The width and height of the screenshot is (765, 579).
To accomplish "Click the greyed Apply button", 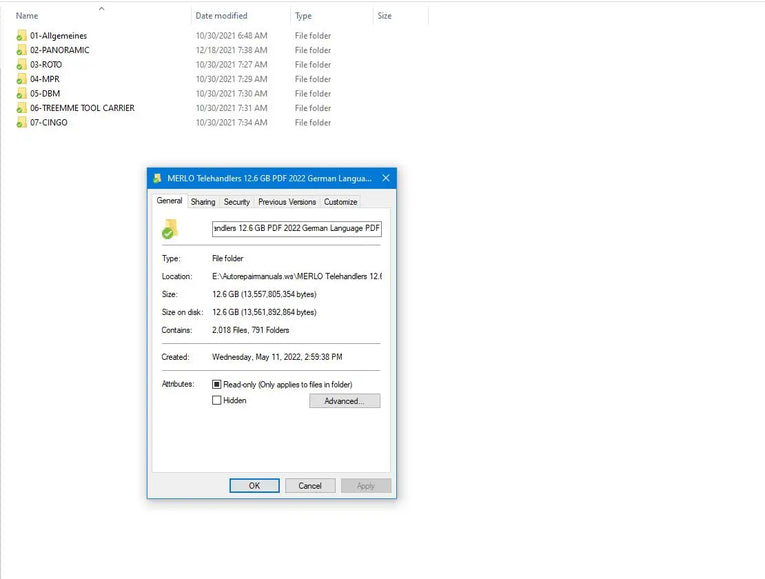I will pos(365,486).
